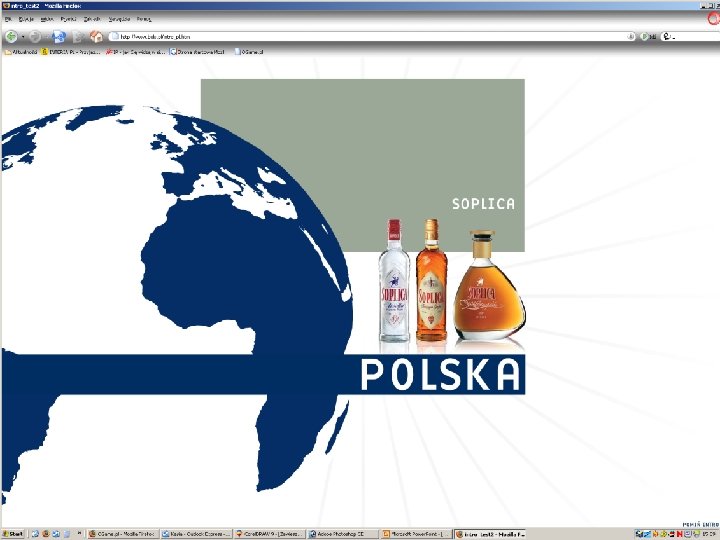Screen dimensions: 720x540
Task: Click the clear Soplica vodka bottle
Action: pos(394,281)
